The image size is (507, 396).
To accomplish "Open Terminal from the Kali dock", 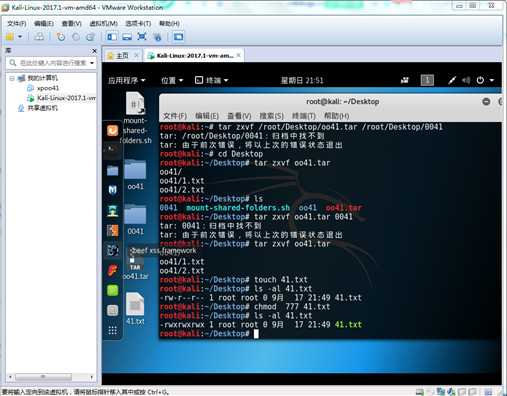I will click(112, 150).
